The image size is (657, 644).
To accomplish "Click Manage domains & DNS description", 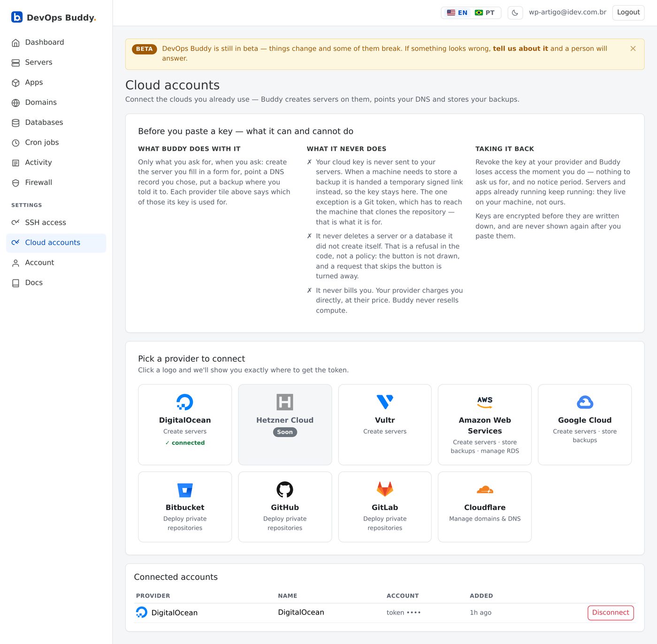I will (x=485, y=519).
